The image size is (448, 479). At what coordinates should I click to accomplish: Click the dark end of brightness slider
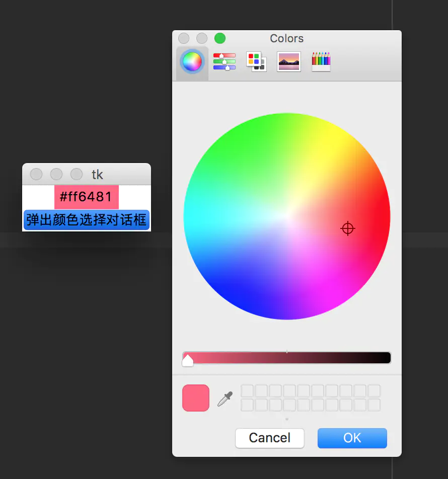(385, 358)
